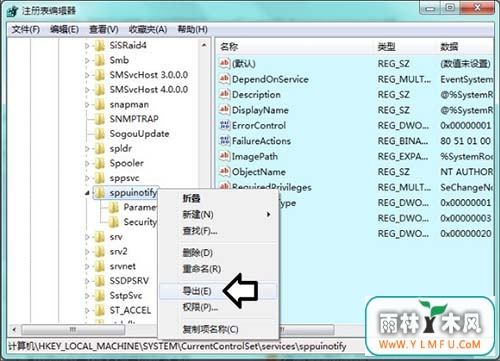Choose 删除(D) from the context menu
The image size is (500, 361).
(x=218, y=253)
